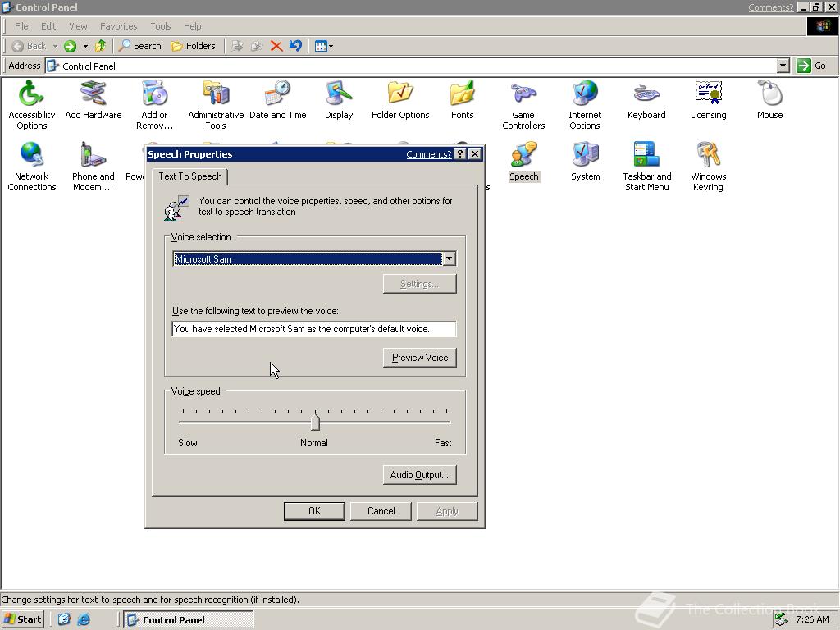Click Internet Explorer quick launch icon
Viewport: 840px width, 630px height.
coord(84,620)
